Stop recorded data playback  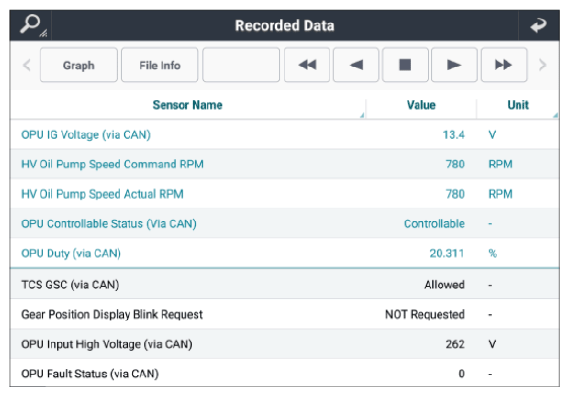(405, 65)
